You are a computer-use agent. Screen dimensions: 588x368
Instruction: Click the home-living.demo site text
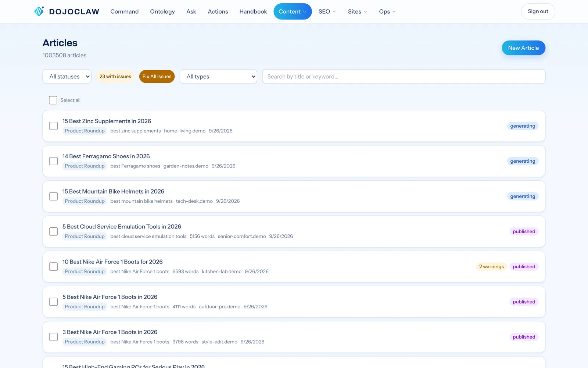click(x=185, y=131)
